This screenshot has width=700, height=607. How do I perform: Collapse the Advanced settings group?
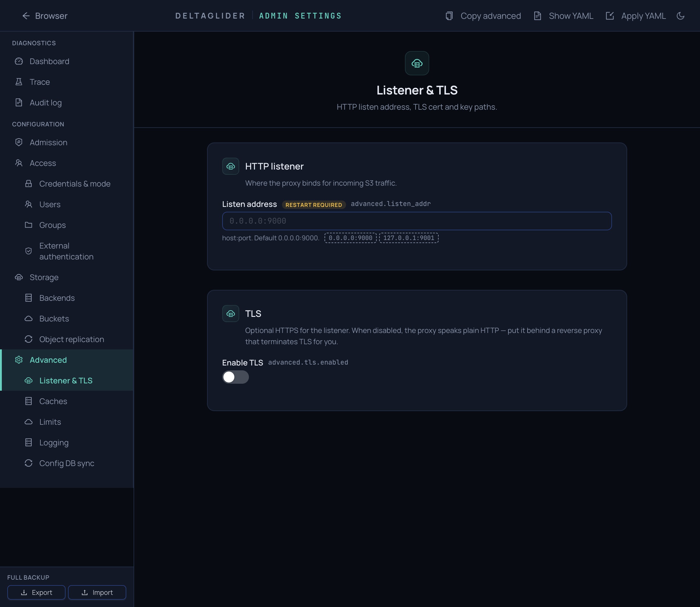(x=48, y=360)
